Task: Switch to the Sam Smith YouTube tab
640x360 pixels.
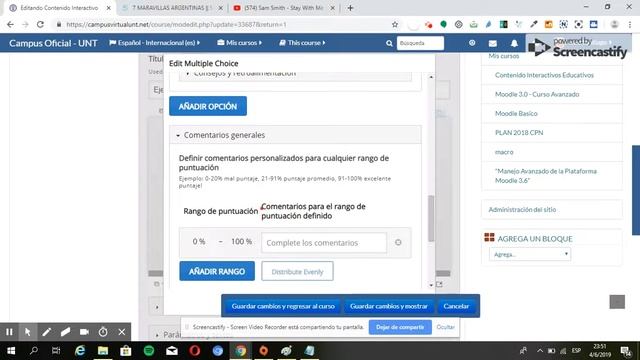Action: pos(284,8)
